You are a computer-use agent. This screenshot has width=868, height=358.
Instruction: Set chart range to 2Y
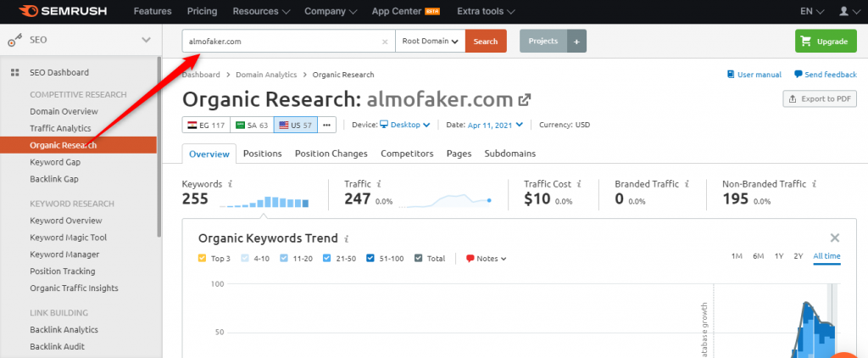coord(798,256)
